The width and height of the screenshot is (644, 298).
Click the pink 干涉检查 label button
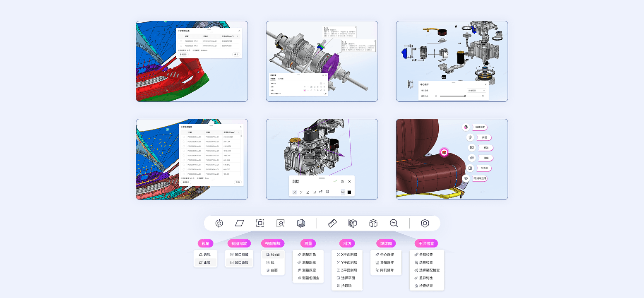coord(426,243)
